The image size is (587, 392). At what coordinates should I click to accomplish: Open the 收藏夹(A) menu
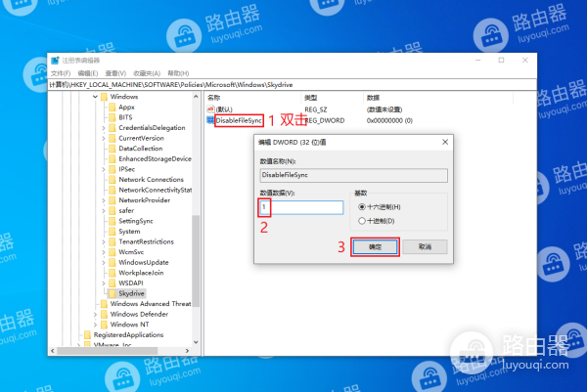point(147,73)
